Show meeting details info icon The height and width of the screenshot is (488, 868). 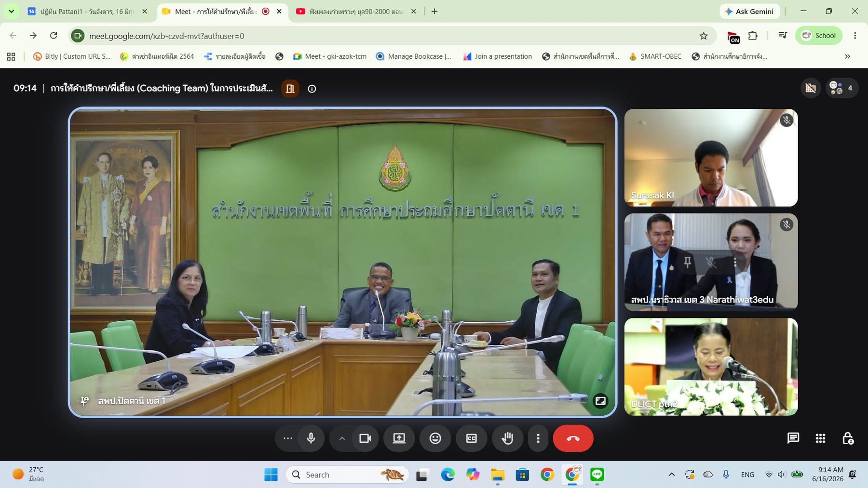(x=312, y=89)
